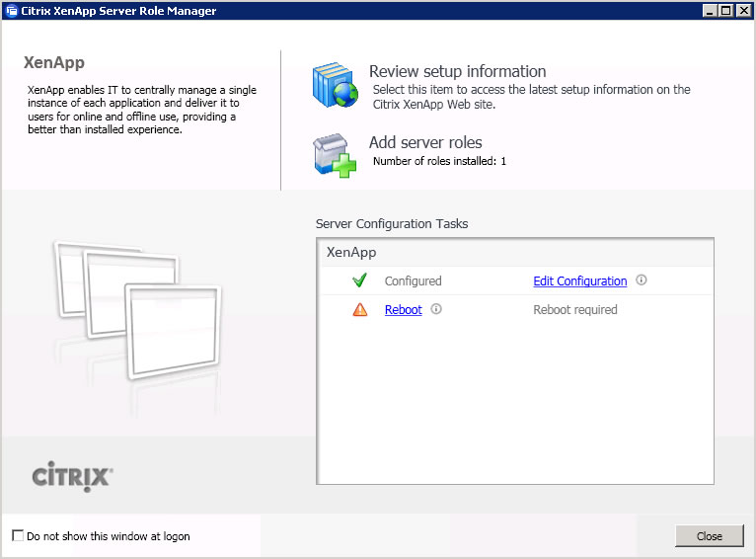Click the 'XenApp enables IT' description paragraph
756x559 pixels.
142,110
